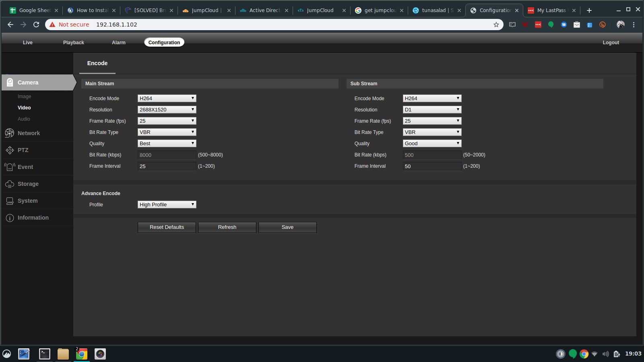Click the Reset Defaults button

click(167, 227)
